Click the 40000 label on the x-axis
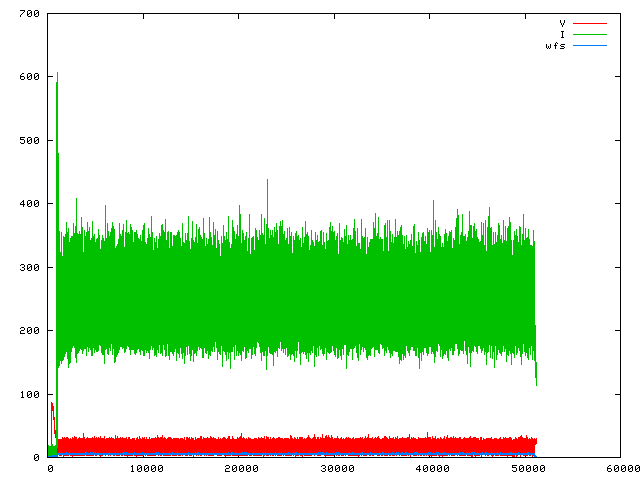Viewport: 640px width, 480px height. 432,468
